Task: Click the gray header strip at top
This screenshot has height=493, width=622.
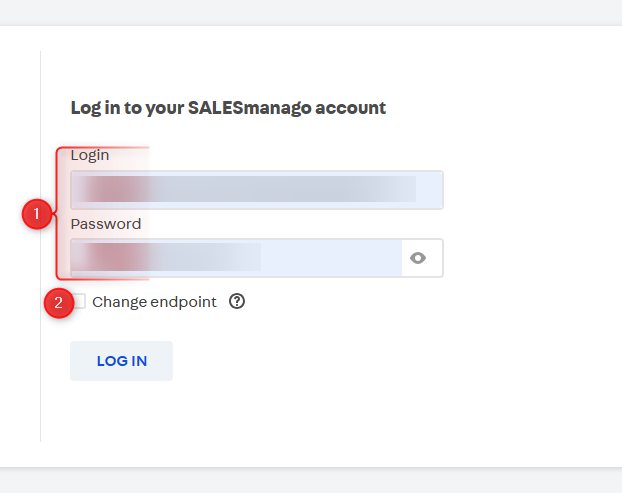Action: click(311, 13)
